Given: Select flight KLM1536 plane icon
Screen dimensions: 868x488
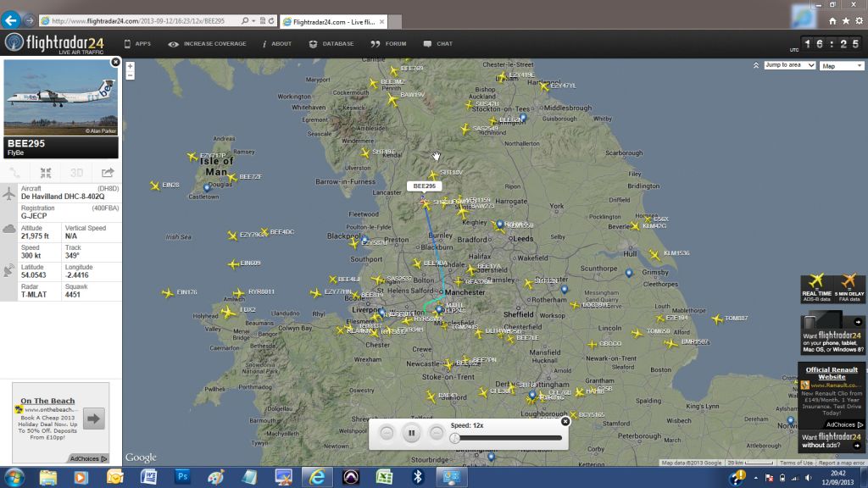Looking at the screenshot, I should (655, 255).
